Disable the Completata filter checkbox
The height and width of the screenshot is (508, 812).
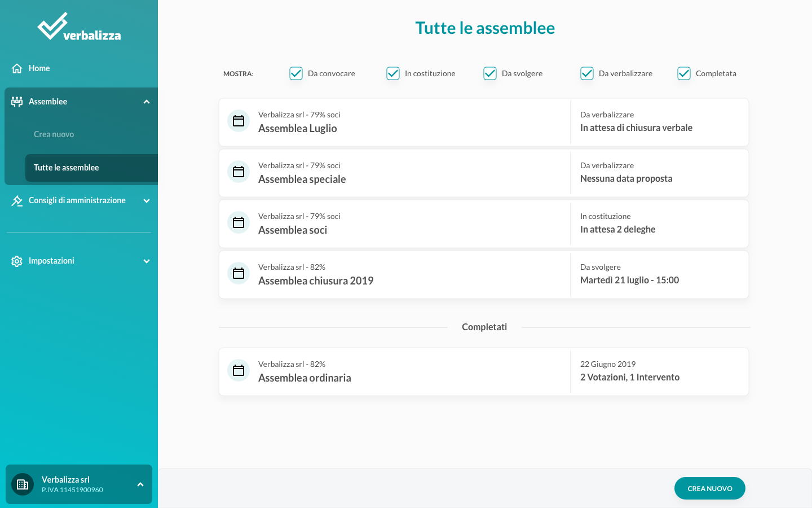tap(684, 73)
